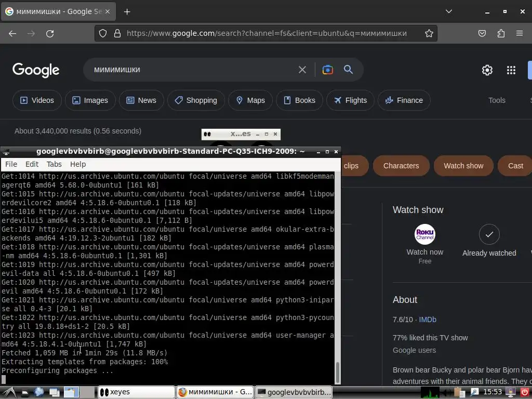
Task: Switch to Maps search results
Action: 250,100
